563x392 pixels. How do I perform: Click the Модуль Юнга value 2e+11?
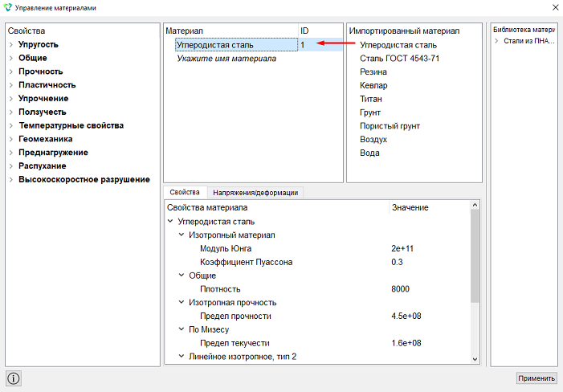(x=402, y=248)
